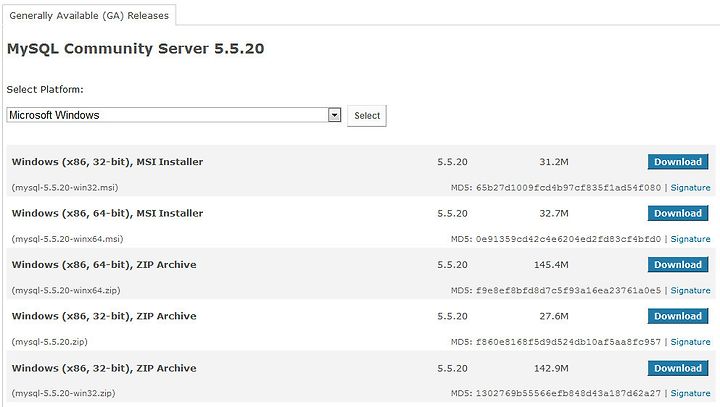The width and height of the screenshot is (720, 407).
Task: Open Signature link for mysql-5.5.20-win32.zip
Action: click(690, 393)
